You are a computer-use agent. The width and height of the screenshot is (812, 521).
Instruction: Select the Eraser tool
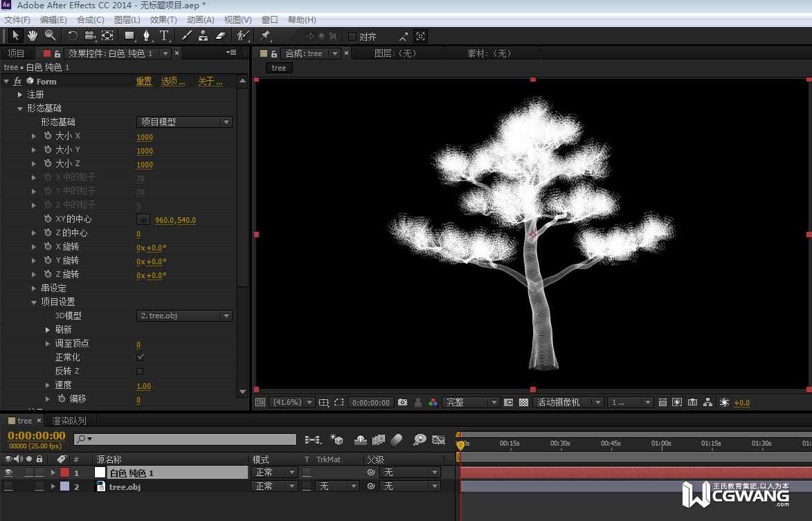pyautogui.click(x=220, y=35)
